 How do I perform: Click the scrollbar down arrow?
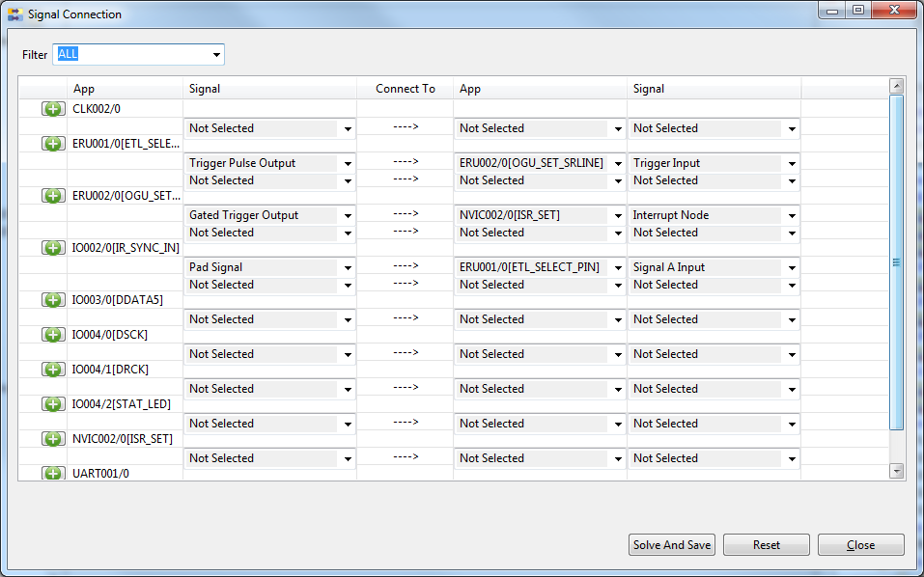(897, 471)
